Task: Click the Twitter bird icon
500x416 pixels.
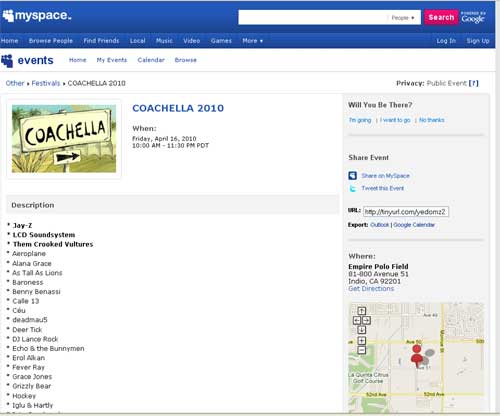Action: click(x=352, y=189)
